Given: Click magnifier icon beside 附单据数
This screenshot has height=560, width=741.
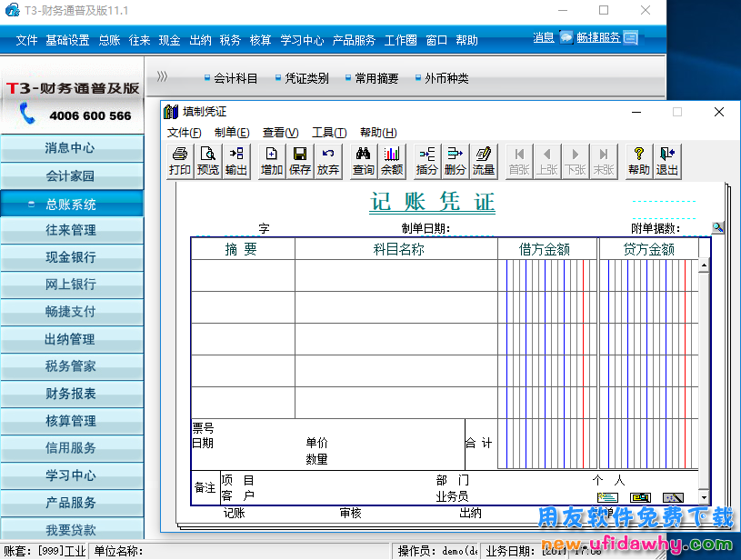Looking at the screenshot, I should (717, 228).
